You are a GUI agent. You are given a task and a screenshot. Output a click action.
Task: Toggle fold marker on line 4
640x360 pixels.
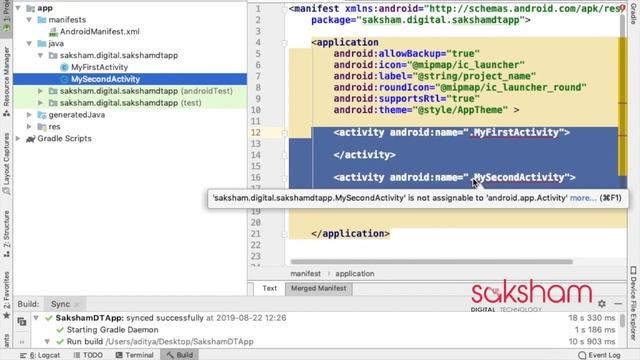click(x=284, y=42)
